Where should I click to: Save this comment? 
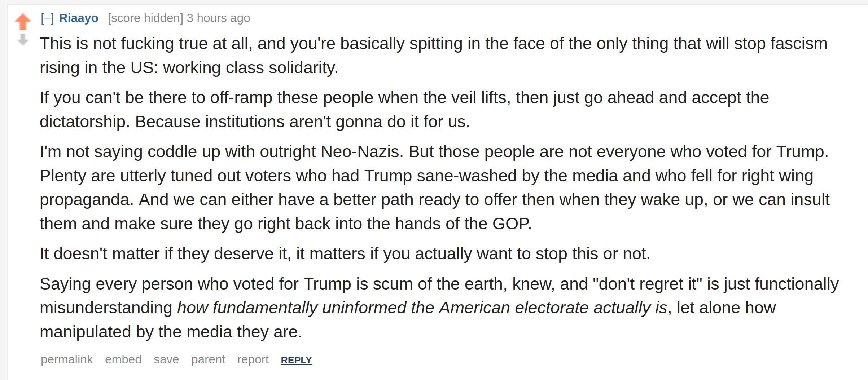(x=166, y=359)
